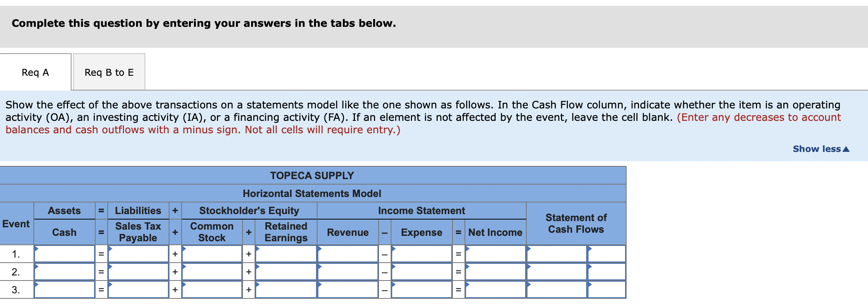
Task: Click the Show less link
Action: pyautogui.click(x=821, y=149)
